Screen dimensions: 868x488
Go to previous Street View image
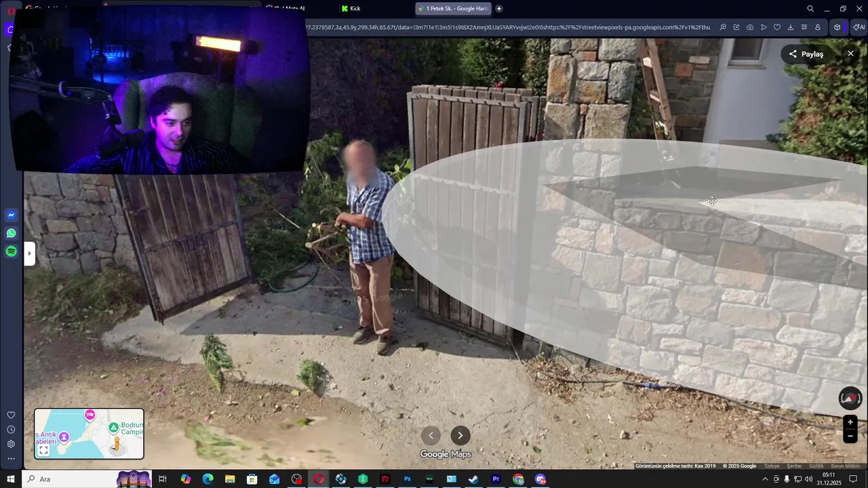[431, 436]
